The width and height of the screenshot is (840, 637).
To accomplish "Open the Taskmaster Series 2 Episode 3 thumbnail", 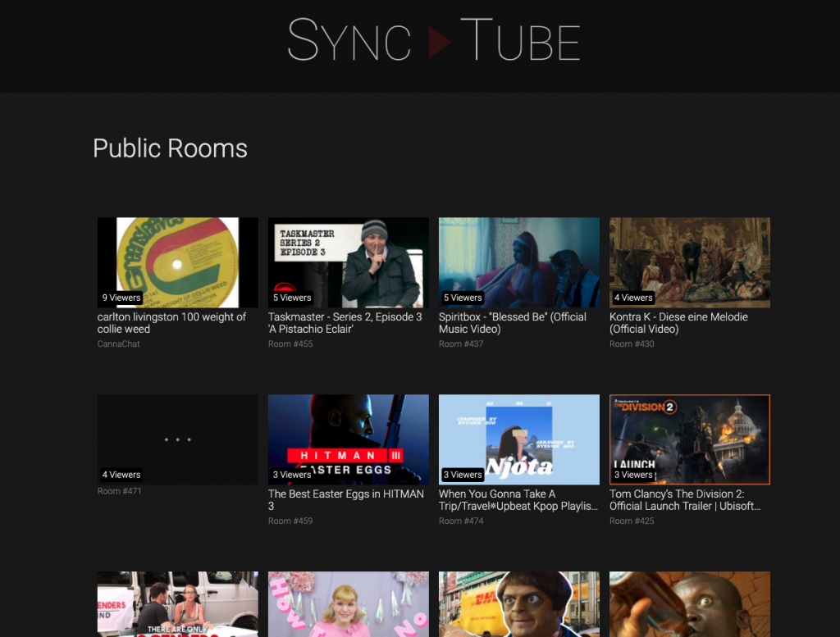I will (348, 262).
